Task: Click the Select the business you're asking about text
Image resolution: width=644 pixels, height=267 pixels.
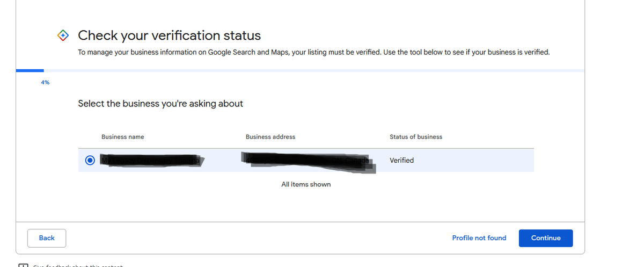Action: [160, 104]
